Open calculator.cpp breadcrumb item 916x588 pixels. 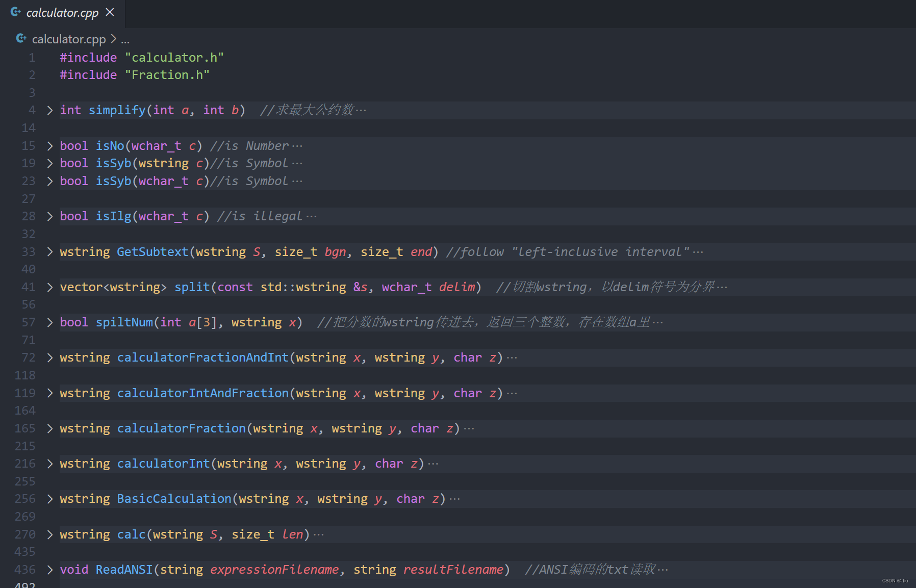pyautogui.click(x=69, y=39)
